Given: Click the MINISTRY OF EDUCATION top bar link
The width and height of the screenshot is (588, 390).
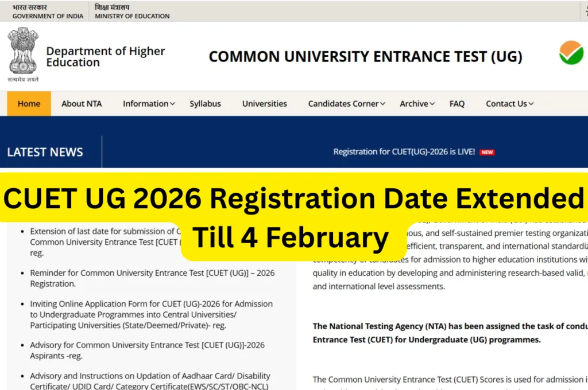Looking at the screenshot, I should (x=131, y=11).
